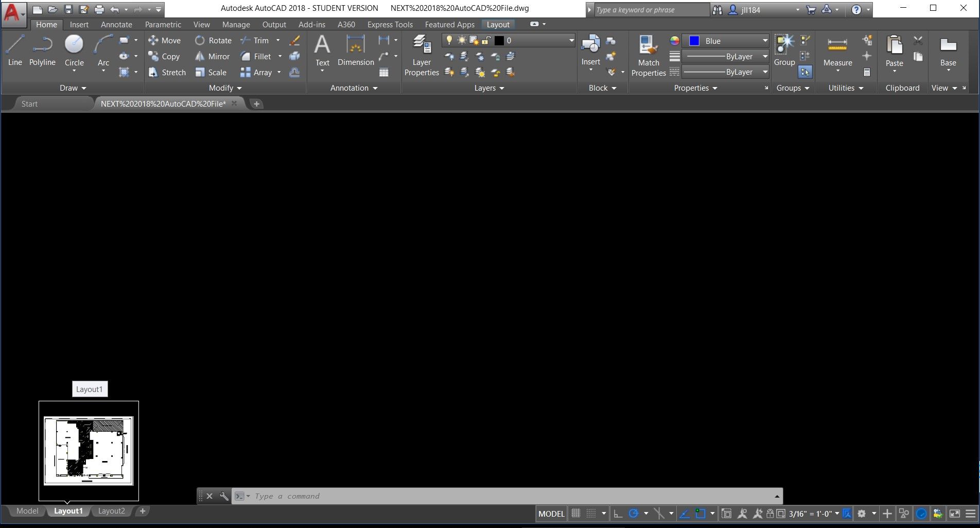Image resolution: width=980 pixels, height=528 pixels.
Task: Open Layer Properties manager
Action: tap(422, 56)
